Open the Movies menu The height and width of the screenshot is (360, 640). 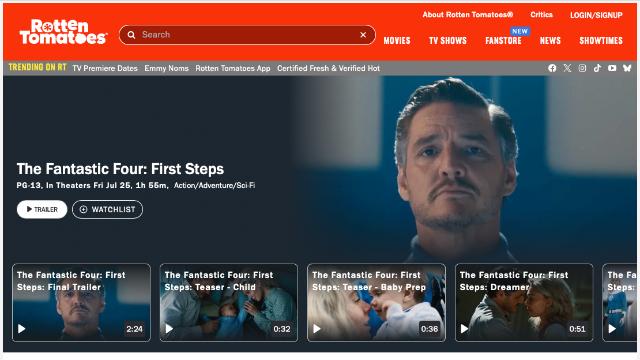coord(397,41)
